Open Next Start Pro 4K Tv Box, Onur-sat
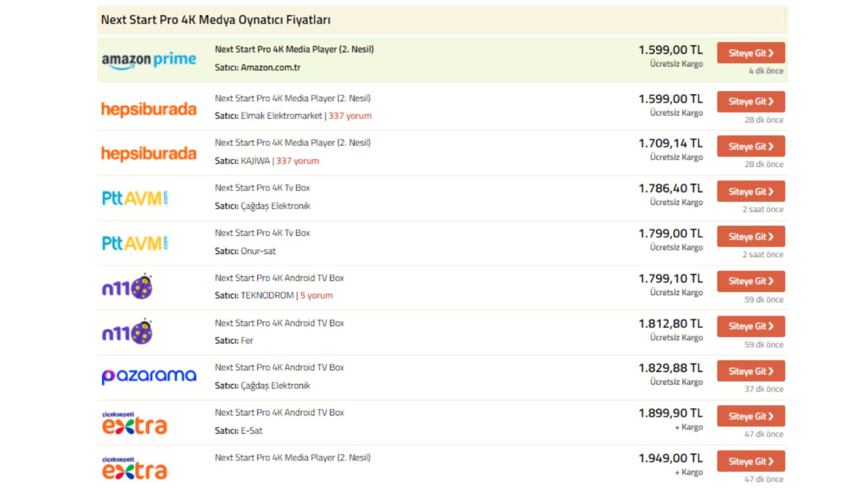868x488 pixels. click(x=262, y=233)
